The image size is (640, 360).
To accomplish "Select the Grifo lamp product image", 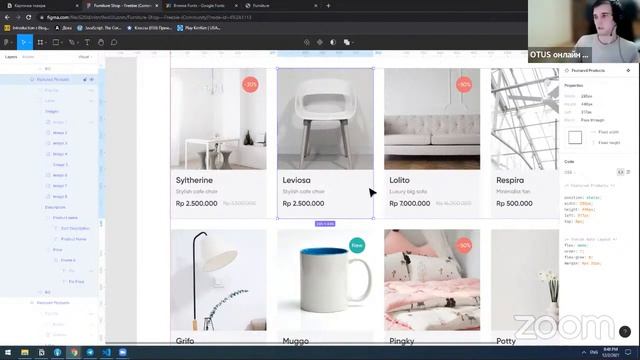I will (218, 280).
